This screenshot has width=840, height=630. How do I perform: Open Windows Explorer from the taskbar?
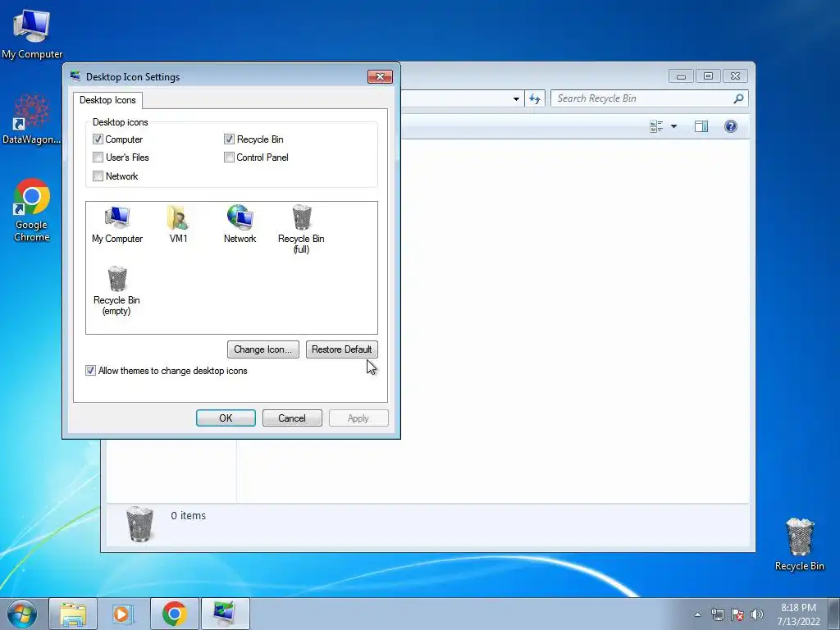click(x=73, y=614)
